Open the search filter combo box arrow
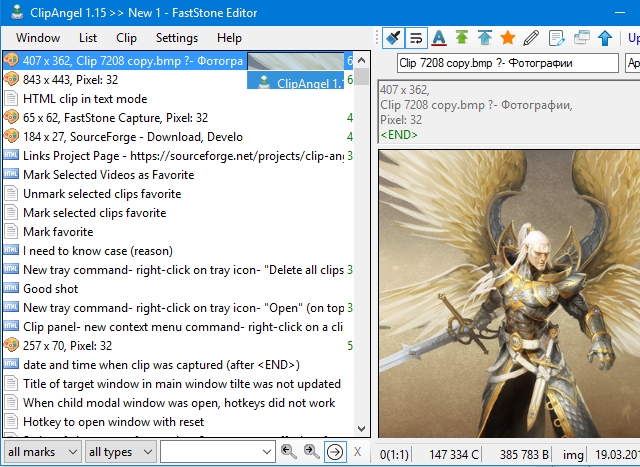This screenshot has width=640, height=467. coord(267,452)
